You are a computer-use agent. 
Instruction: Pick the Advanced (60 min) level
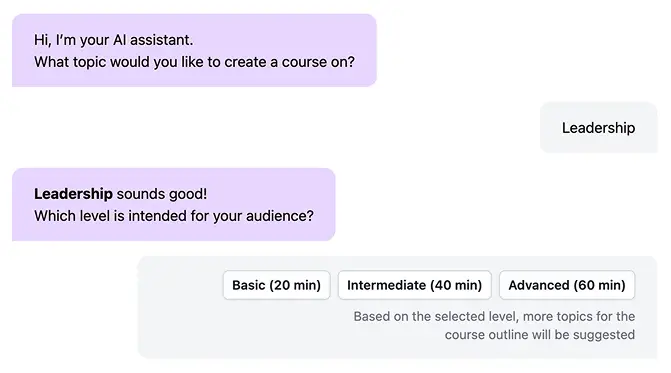567,285
